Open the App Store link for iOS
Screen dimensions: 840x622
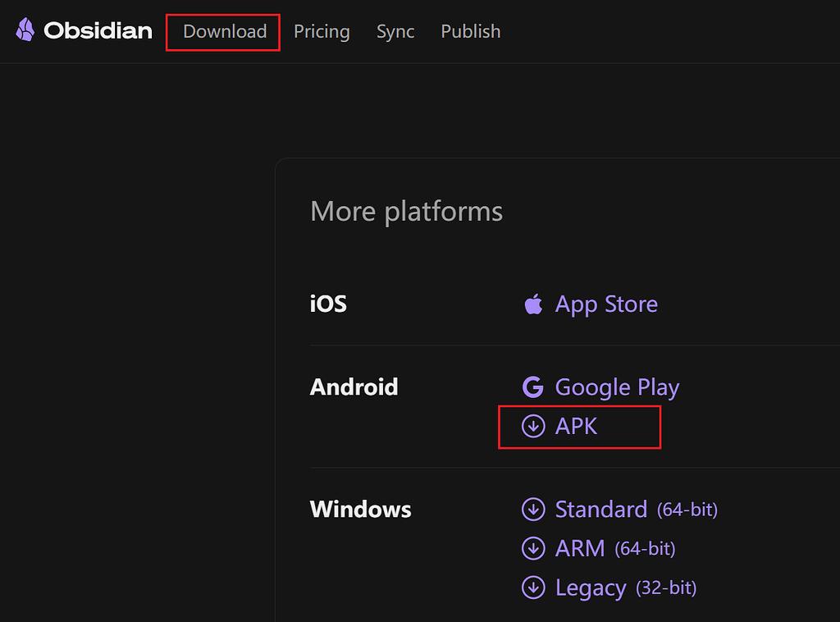point(606,303)
